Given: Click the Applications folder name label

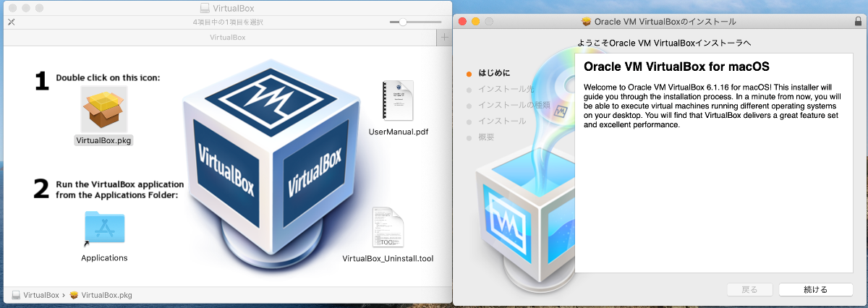Looking at the screenshot, I should 104,258.
